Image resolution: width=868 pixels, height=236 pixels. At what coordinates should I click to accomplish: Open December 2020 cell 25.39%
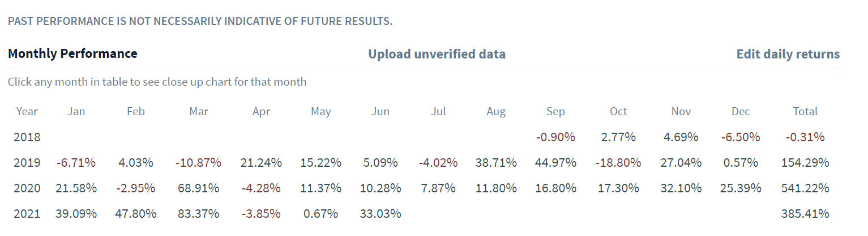click(x=741, y=188)
